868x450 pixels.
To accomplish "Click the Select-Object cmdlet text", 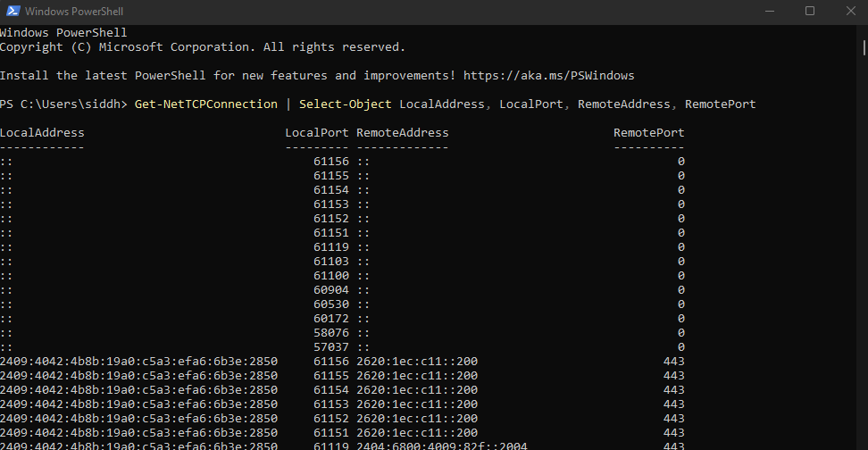I will coord(345,104).
